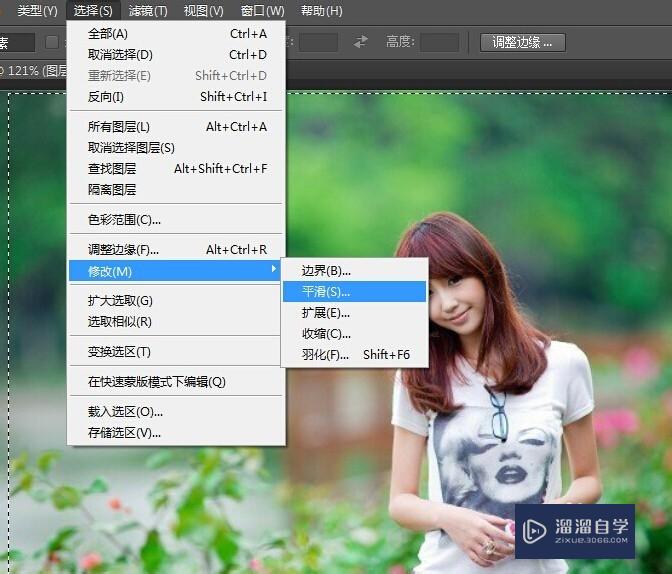672x574 pixels.
Task: Choose 扩展(E)... in the submenu
Action: 354,313
